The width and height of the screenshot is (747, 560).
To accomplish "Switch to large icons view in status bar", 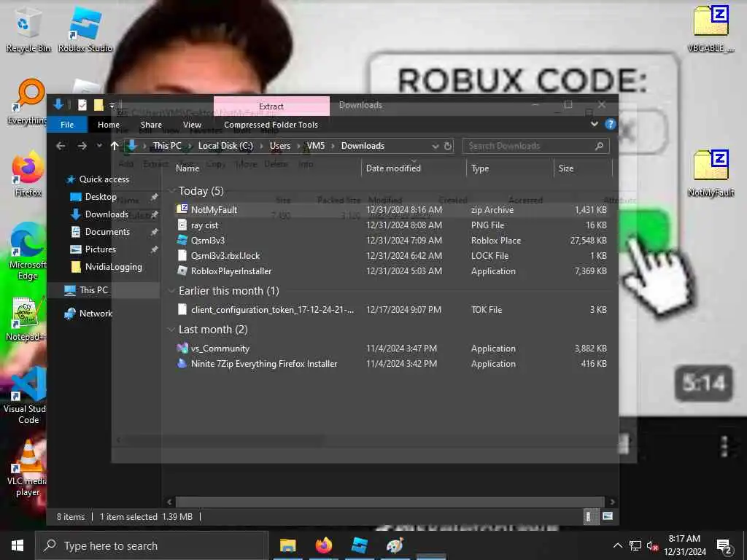I will click(608, 516).
